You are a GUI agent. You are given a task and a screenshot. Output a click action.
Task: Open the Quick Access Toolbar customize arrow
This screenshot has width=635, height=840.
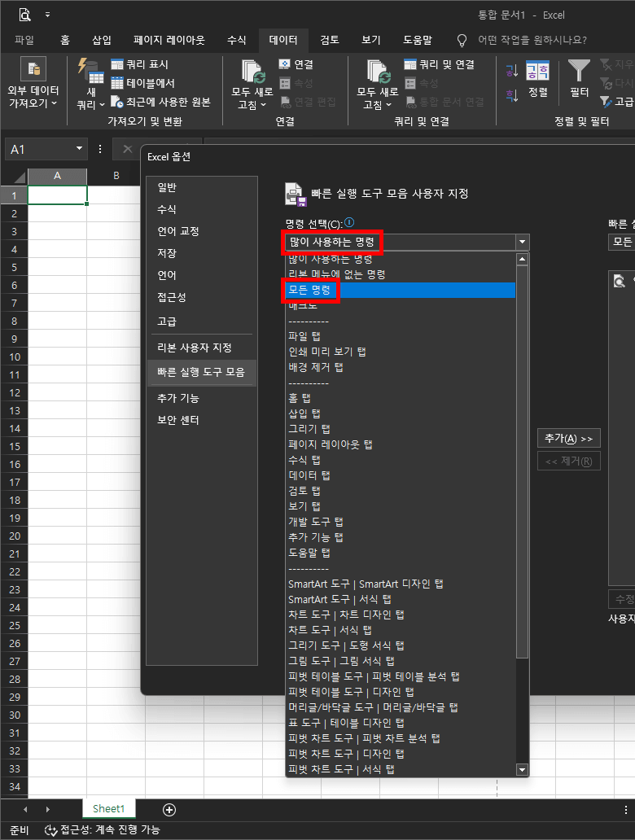48,15
